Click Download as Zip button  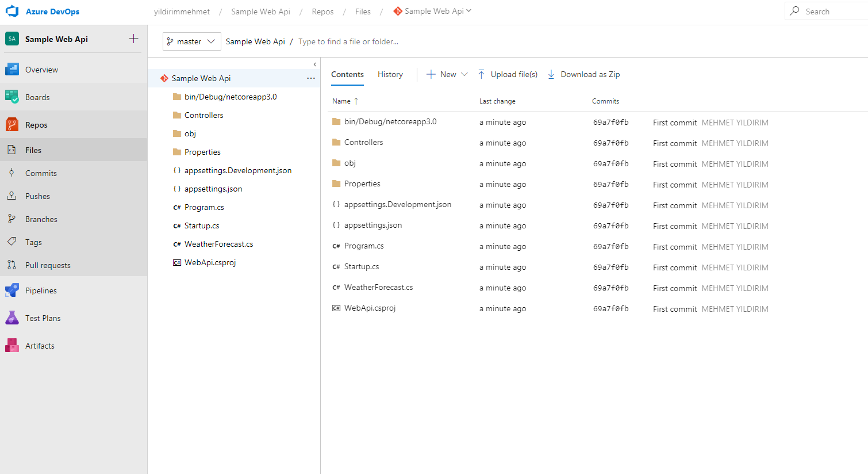(x=584, y=74)
